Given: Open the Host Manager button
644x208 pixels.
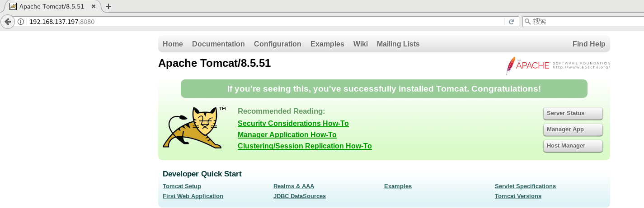Looking at the screenshot, I should point(573,146).
